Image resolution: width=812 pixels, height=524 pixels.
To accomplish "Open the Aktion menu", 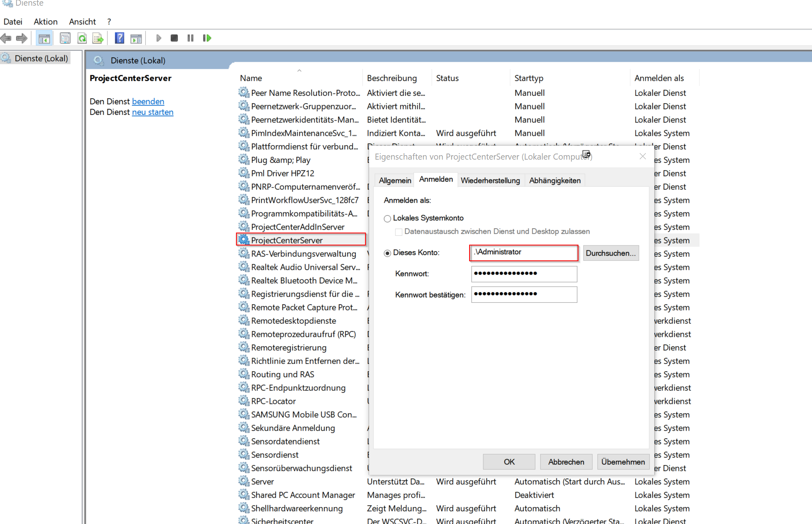I will click(x=45, y=22).
